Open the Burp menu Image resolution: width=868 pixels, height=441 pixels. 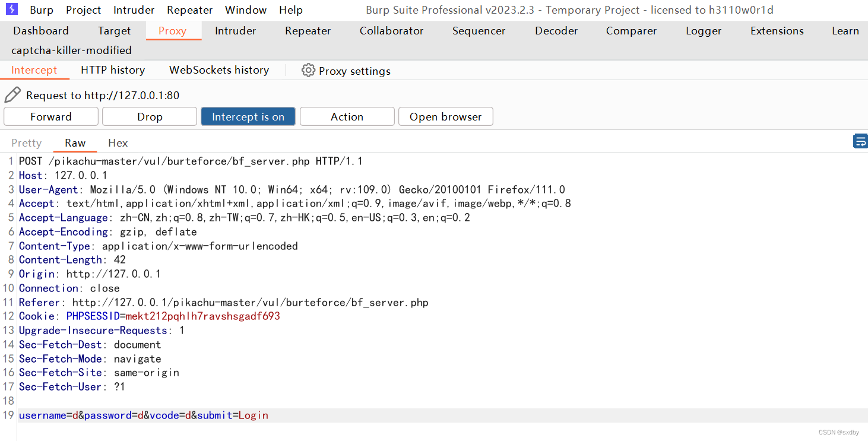click(x=41, y=10)
